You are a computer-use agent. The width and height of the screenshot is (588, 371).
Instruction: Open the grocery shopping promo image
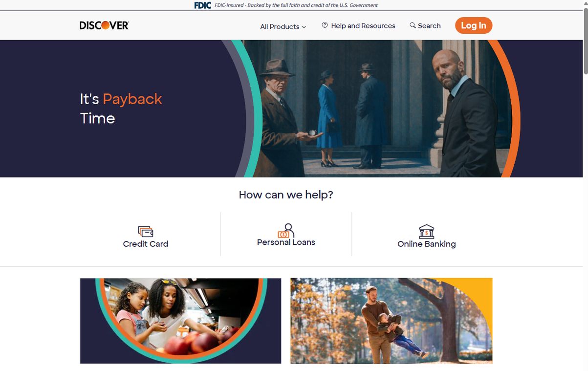[181, 321]
